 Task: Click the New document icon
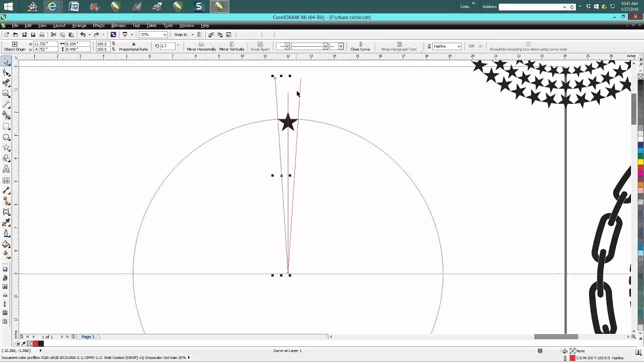pos(7,35)
